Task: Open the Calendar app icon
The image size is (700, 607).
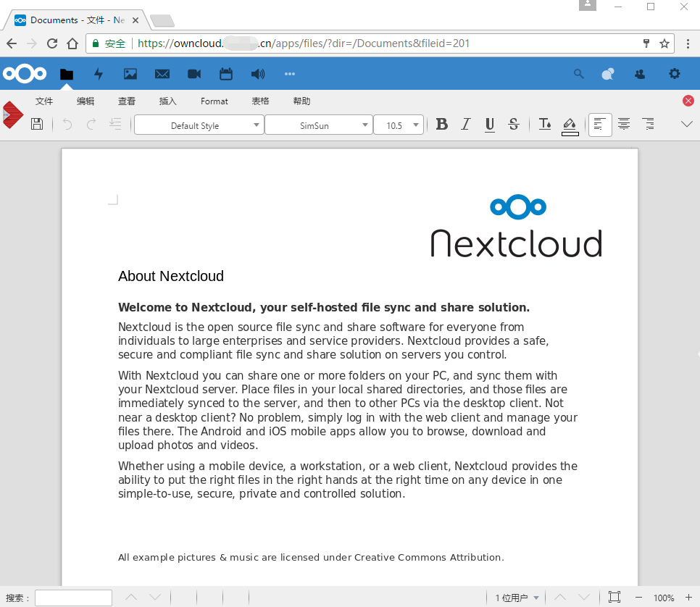Action: tap(225, 73)
